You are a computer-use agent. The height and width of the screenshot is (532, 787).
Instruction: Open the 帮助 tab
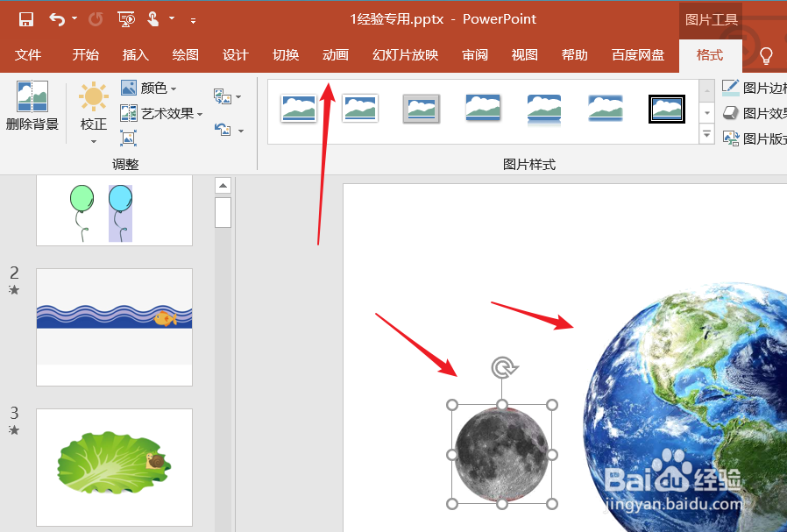[x=575, y=54]
